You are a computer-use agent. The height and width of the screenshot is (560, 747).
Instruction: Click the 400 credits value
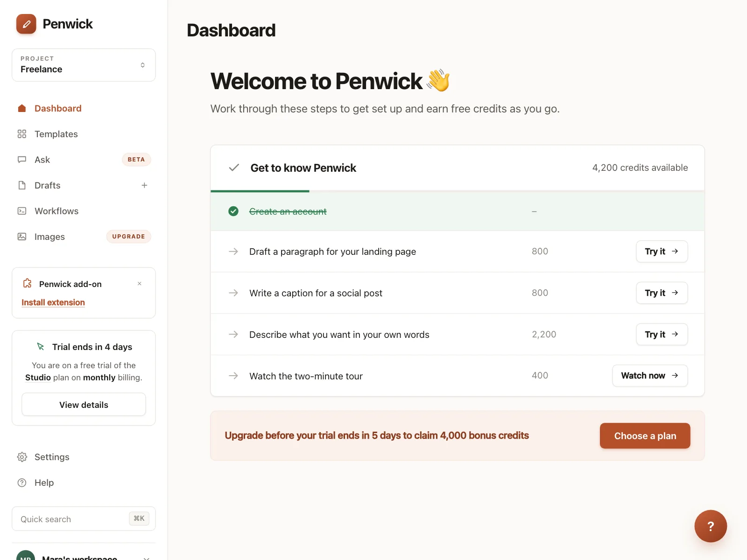point(540,376)
